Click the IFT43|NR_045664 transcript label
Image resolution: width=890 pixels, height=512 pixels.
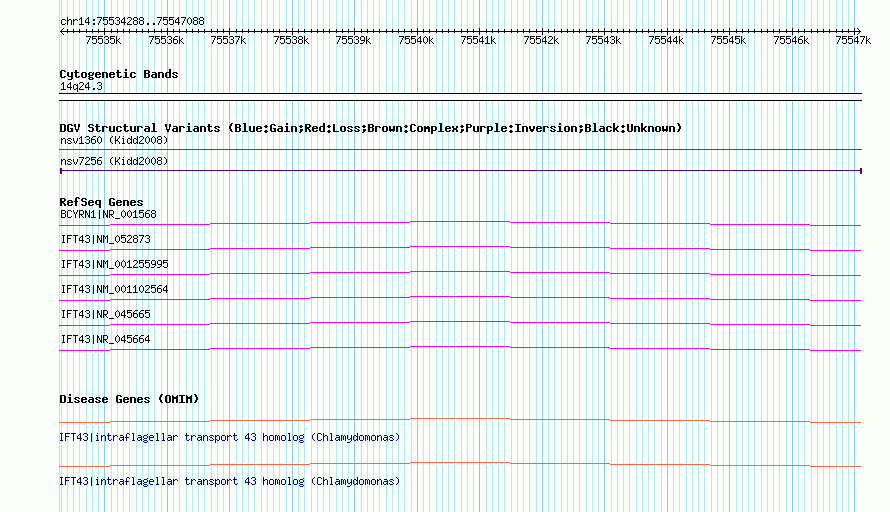[x=106, y=339]
